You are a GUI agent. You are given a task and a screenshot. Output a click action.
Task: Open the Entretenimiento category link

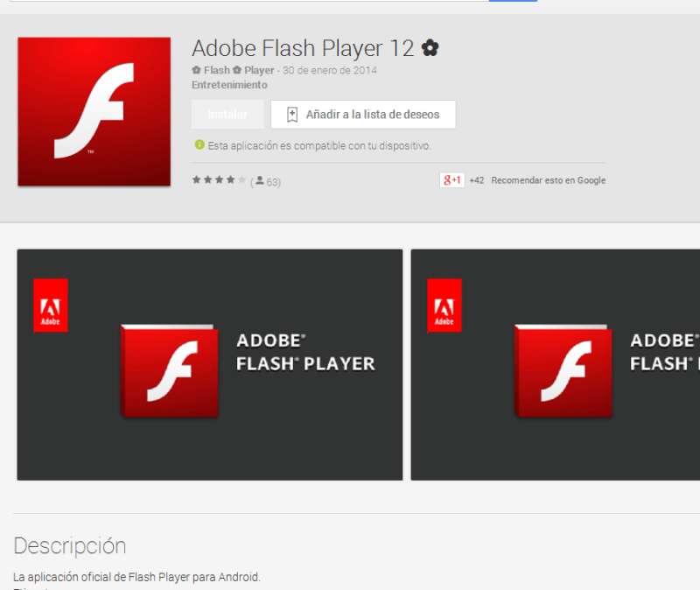pyautogui.click(x=229, y=85)
